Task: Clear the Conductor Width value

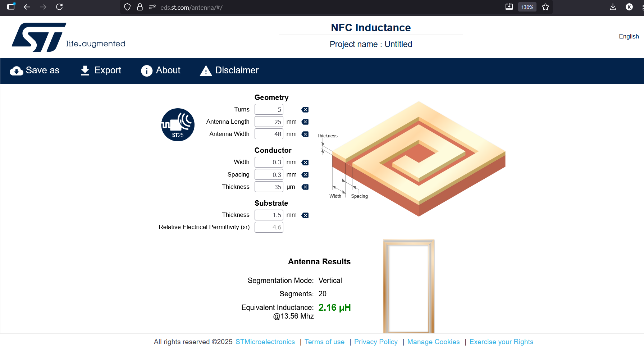Action: pos(305,163)
